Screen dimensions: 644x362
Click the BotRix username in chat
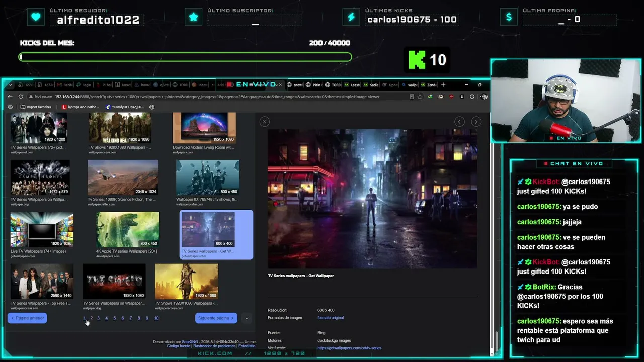[x=544, y=287]
